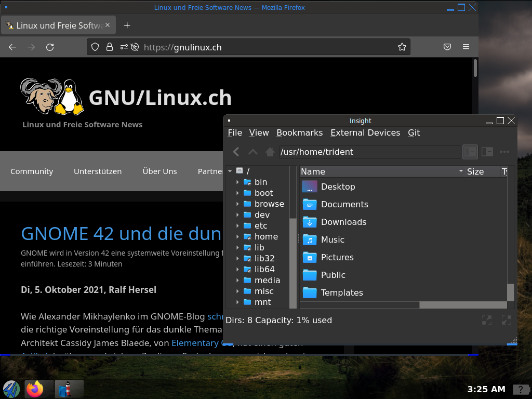This screenshot has height=399, width=532.
Task: Expand the browse folder in tree
Action: pyautogui.click(x=237, y=204)
